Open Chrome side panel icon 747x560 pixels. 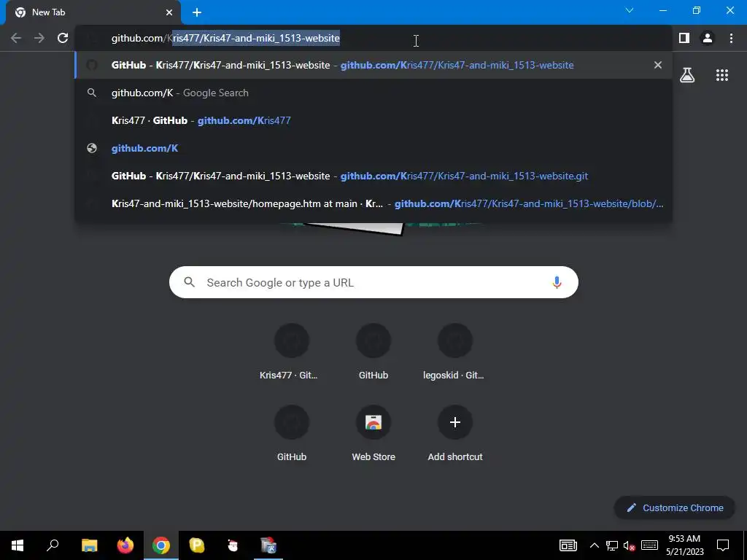point(684,38)
